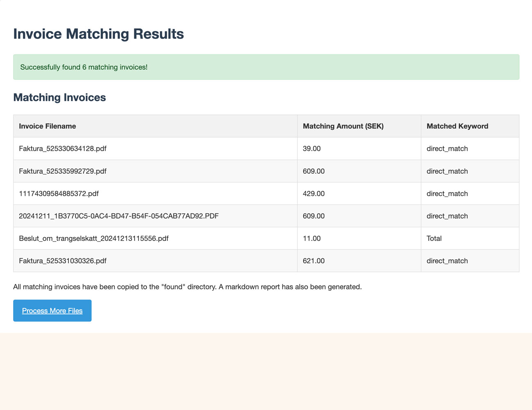Image resolution: width=532 pixels, height=410 pixels.
Task: Click the Matching Amount (SEK) column header
Action: [x=343, y=126]
